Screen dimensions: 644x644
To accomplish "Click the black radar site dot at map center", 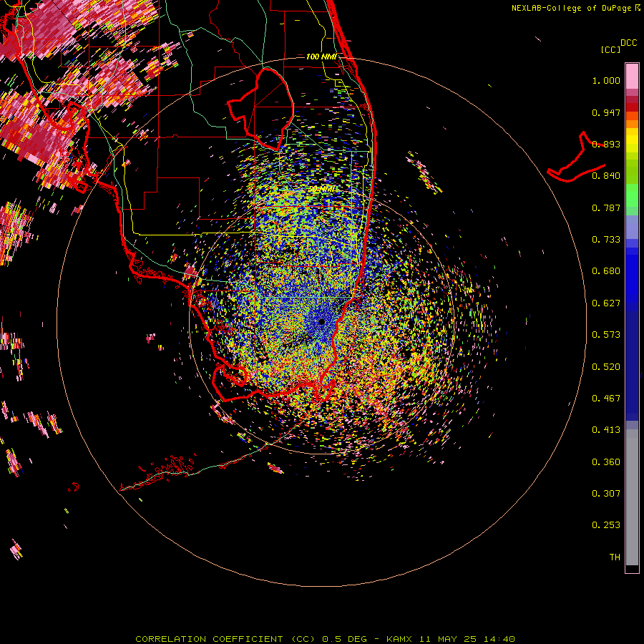I will tap(322, 322).
